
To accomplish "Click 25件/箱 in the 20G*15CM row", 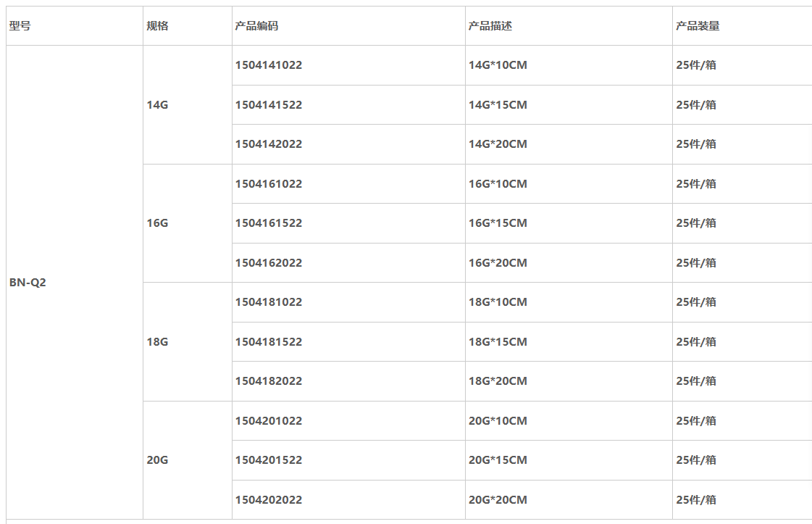I will (x=696, y=460).
